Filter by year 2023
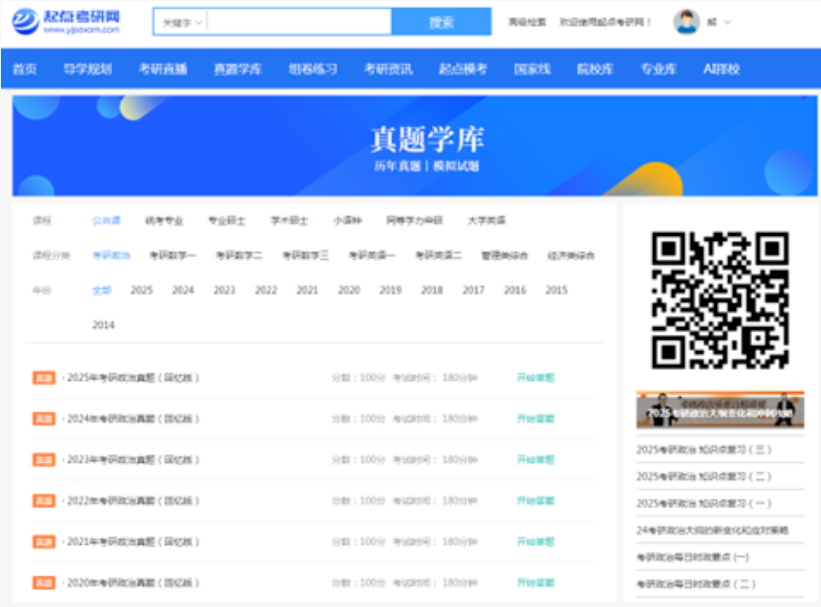The width and height of the screenshot is (821, 607). (224, 291)
